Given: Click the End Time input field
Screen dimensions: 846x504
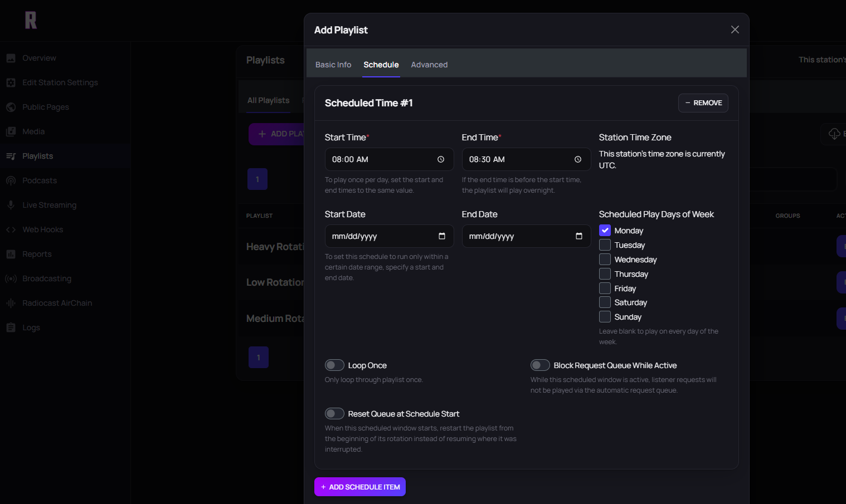Looking at the screenshot, I should pyautogui.click(x=526, y=159).
